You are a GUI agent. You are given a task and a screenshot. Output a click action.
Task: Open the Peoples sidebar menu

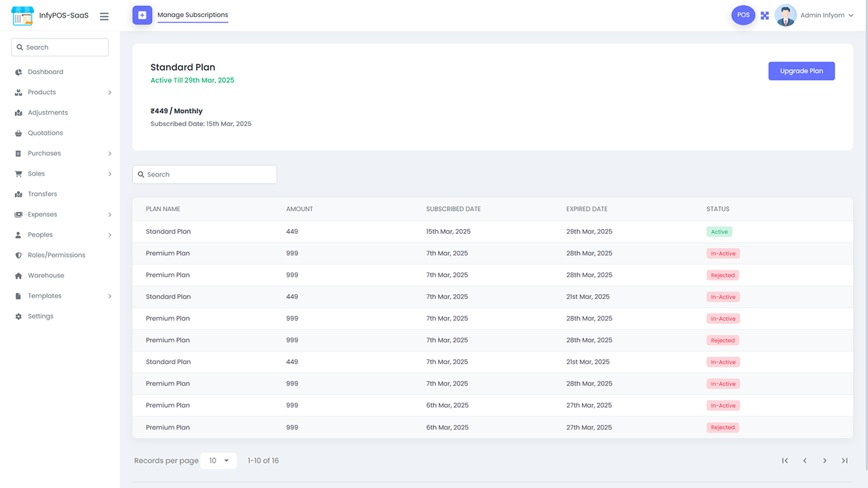pos(16,235)
